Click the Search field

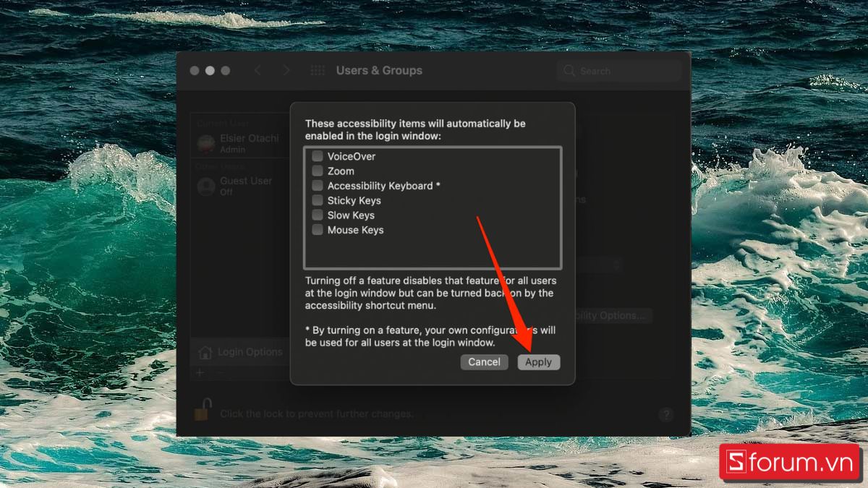[619, 71]
